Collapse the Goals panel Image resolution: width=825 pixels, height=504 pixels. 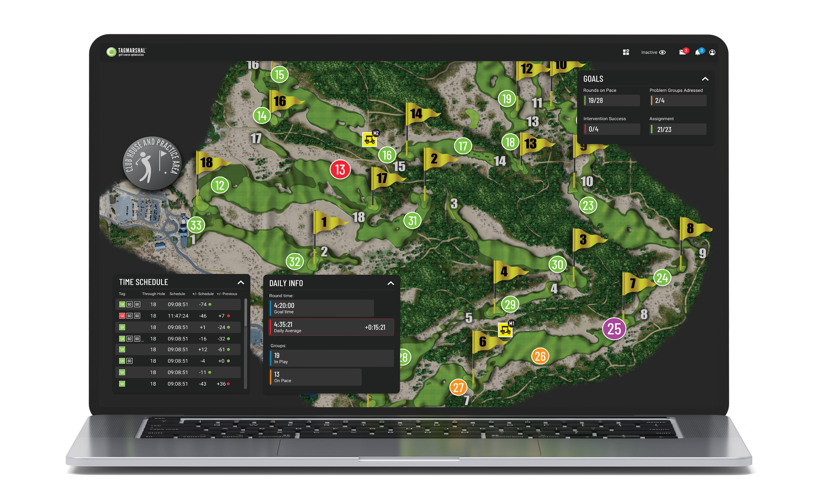pyautogui.click(x=705, y=79)
